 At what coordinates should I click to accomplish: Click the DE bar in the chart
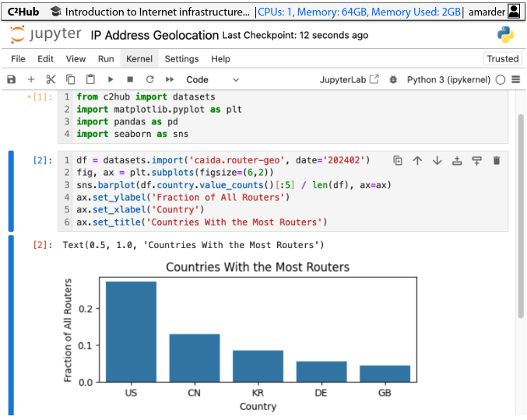(x=321, y=372)
